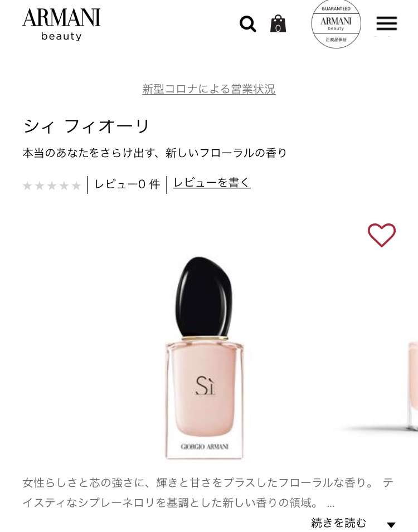Expand description with 続きを読む
This screenshot has width=418, height=532.
338,523
